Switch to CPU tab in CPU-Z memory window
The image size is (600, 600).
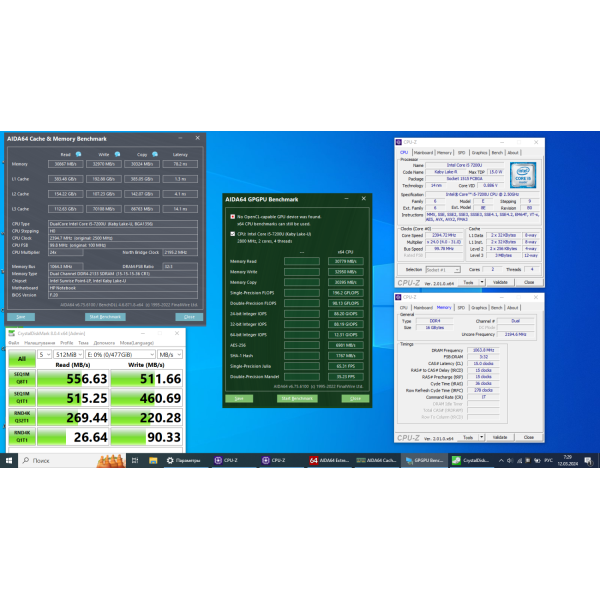[x=403, y=308]
